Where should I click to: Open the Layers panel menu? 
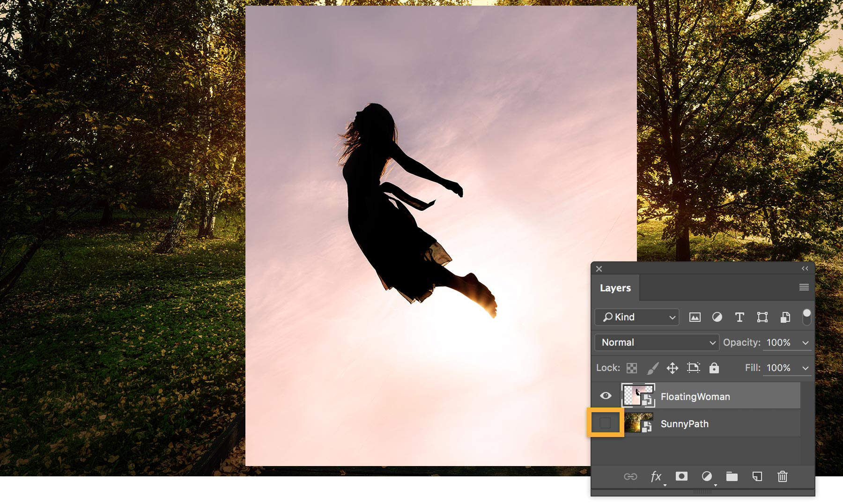pyautogui.click(x=805, y=287)
